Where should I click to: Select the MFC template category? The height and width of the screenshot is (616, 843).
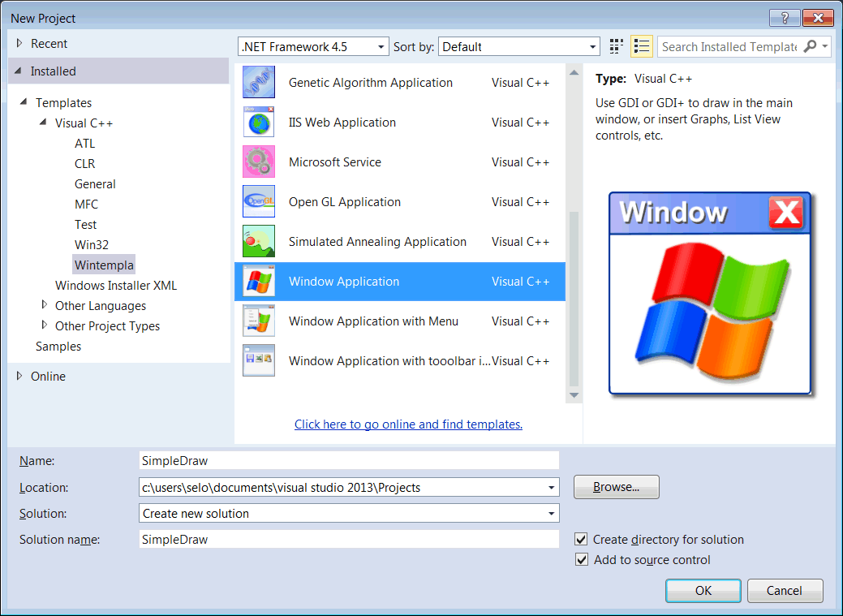point(86,205)
